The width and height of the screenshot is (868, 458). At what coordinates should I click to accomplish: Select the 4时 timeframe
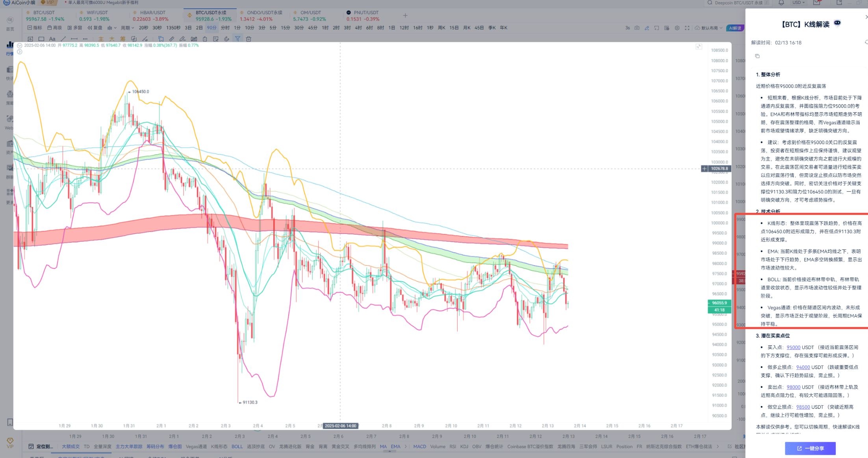pos(358,28)
